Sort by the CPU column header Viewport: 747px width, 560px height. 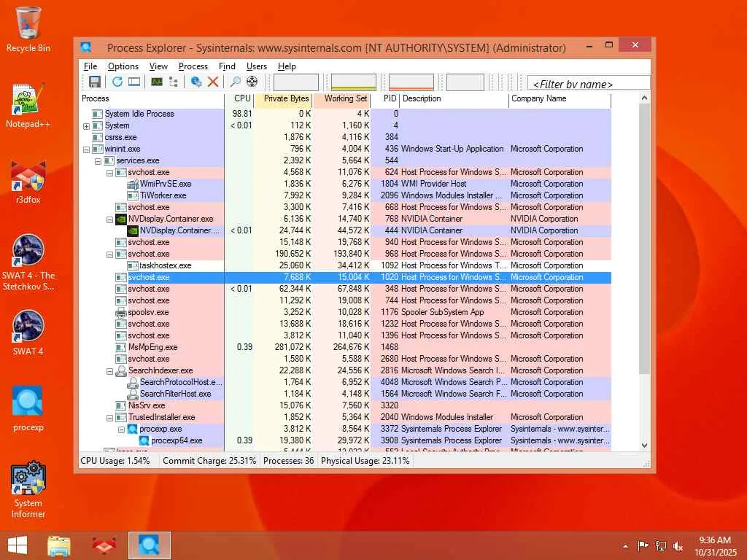pyautogui.click(x=239, y=98)
